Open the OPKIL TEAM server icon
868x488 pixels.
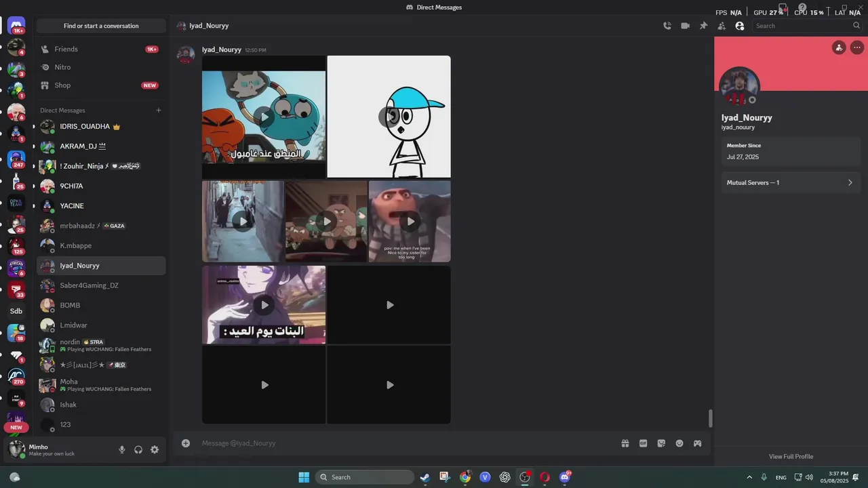click(16, 204)
